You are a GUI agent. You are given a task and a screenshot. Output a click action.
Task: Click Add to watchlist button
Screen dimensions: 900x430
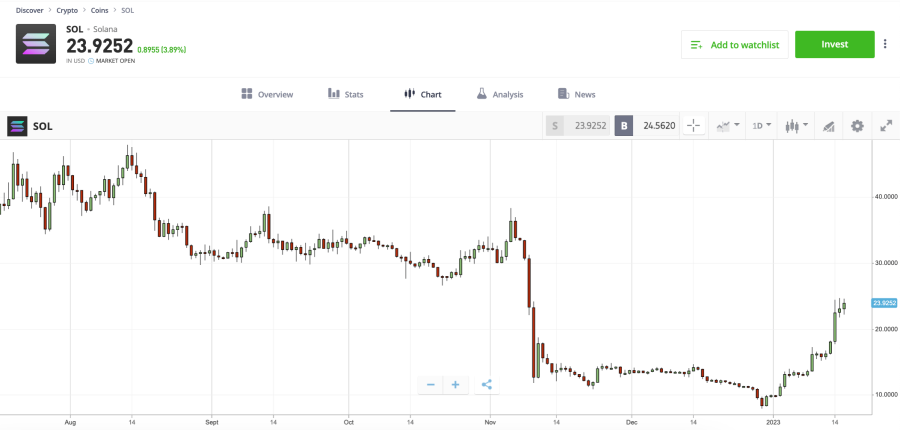pos(735,44)
